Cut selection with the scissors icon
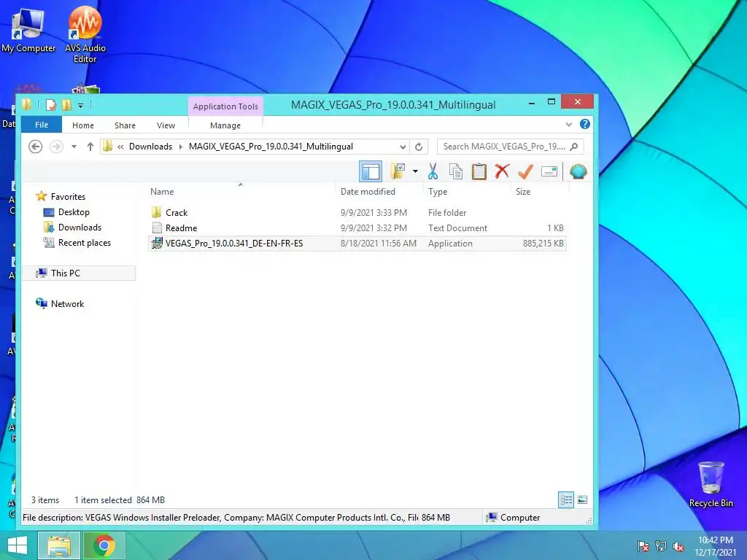This screenshot has width=747, height=560. click(x=433, y=171)
